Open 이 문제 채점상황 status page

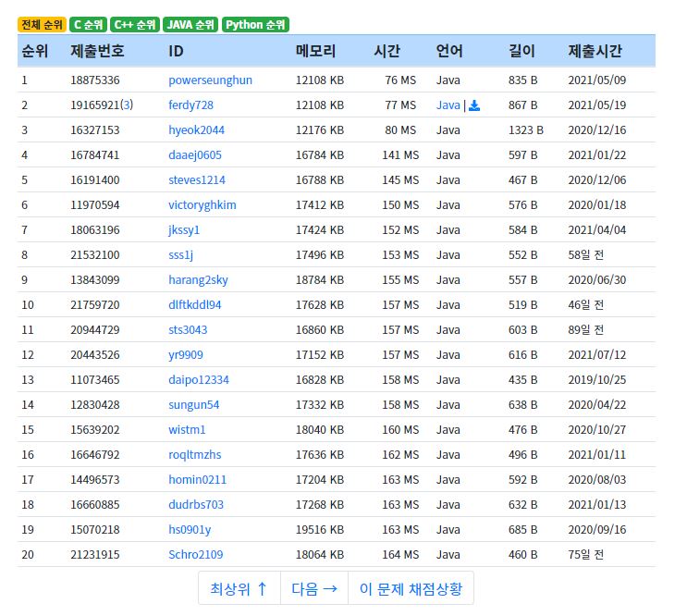click(411, 588)
